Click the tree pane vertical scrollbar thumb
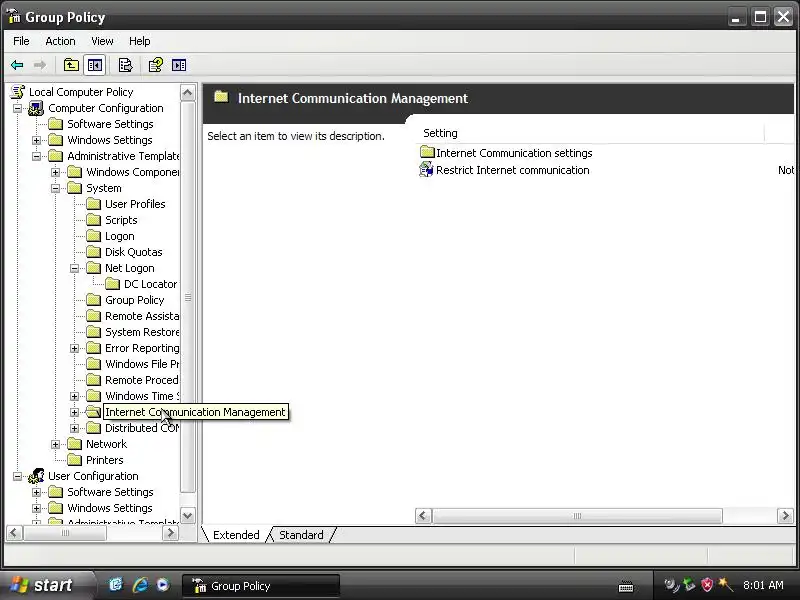Viewport: 800px width, 600px height. 188,297
